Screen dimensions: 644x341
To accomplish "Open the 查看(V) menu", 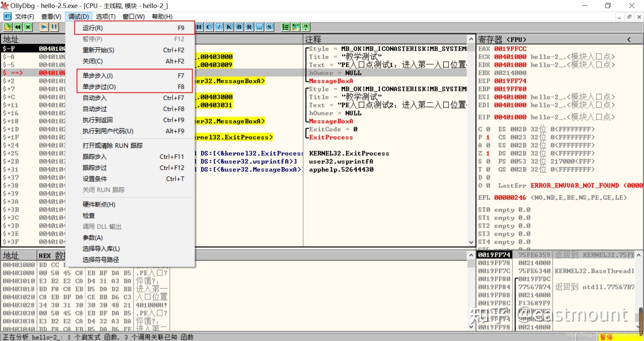I will [50, 16].
